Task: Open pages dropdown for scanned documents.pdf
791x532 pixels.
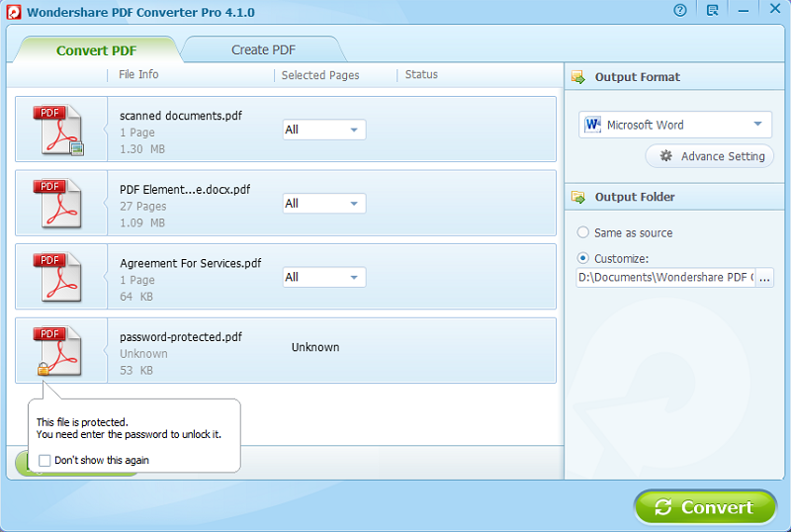Action: click(x=324, y=130)
